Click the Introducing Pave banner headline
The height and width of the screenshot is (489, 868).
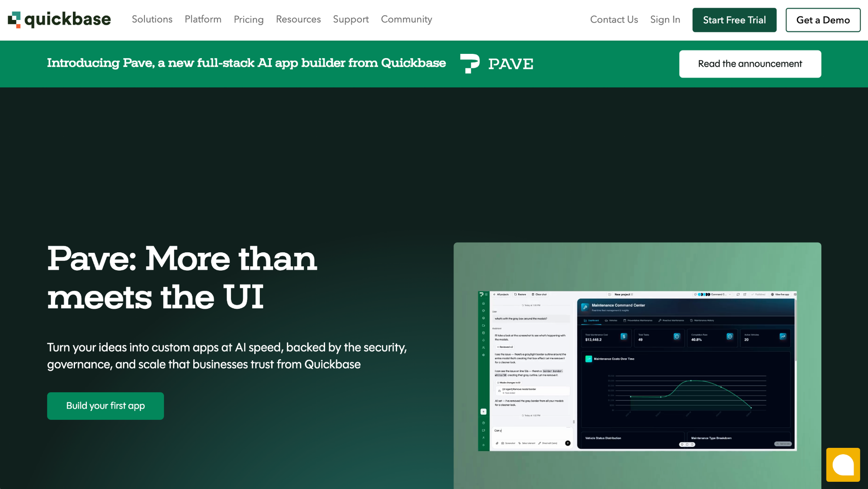[x=246, y=63]
